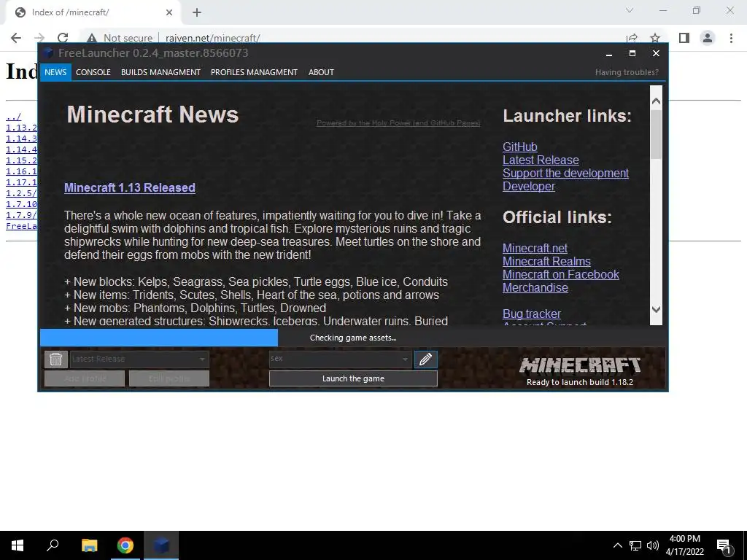This screenshot has height=560, width=747.
Task: Open the BUILDS MANAGMENT tab
Action: (x=160, y=72)
